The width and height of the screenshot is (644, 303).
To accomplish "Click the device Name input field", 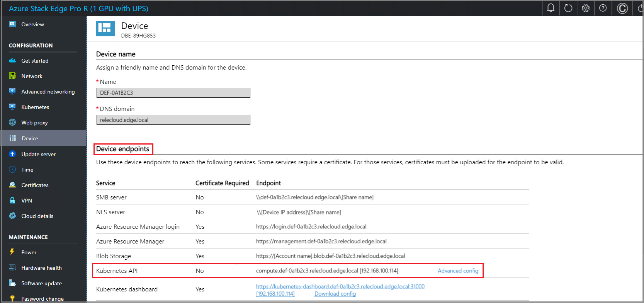I will click(x=173, y=93).
